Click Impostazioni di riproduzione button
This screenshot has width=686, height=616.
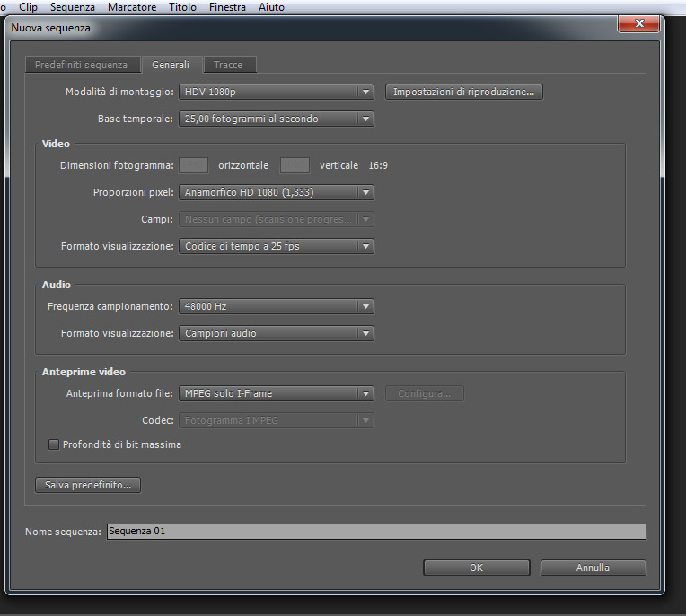click(463, 92)
